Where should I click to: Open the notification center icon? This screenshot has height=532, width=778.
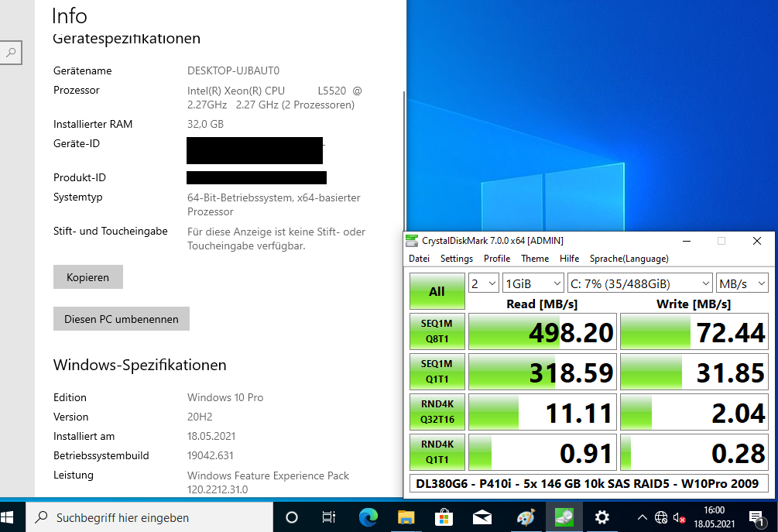tap(756, 517)
